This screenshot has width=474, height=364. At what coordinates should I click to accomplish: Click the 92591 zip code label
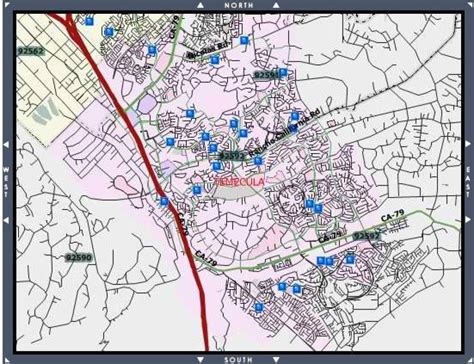click(x=266, y=75)
